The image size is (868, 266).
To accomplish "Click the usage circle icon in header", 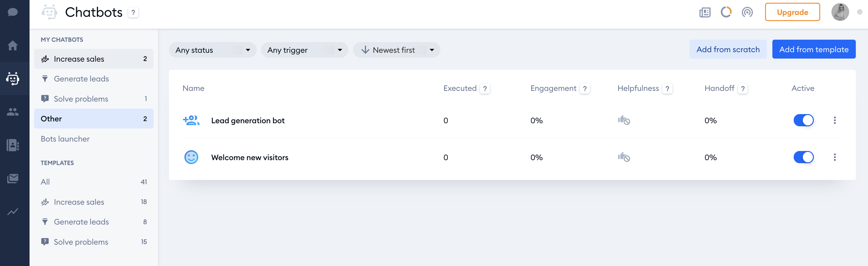I will [726, 12].
